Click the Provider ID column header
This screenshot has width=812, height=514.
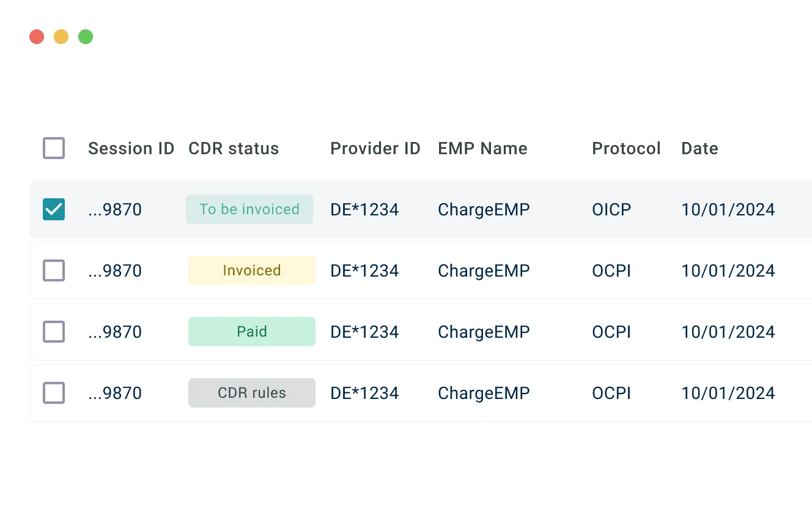click(375, 148)
